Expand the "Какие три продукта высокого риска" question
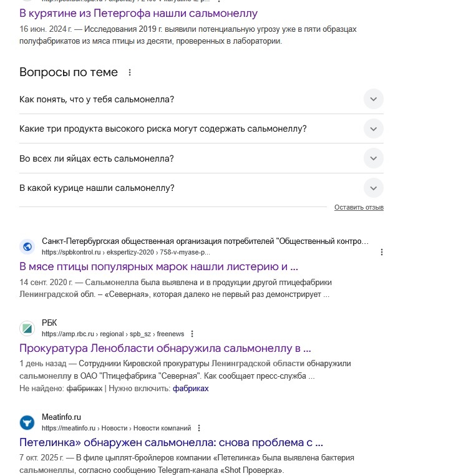Screen dimensions: 471x476 point(373,129)
